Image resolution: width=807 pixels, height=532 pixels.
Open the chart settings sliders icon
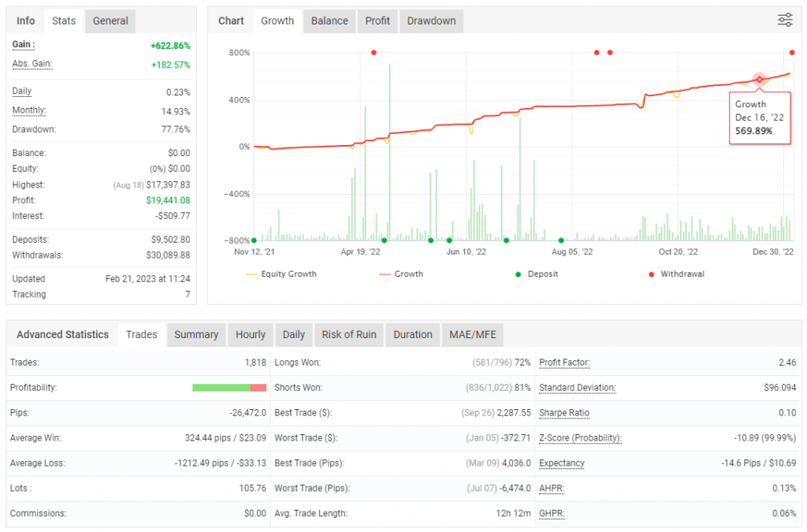click(785, 20)
